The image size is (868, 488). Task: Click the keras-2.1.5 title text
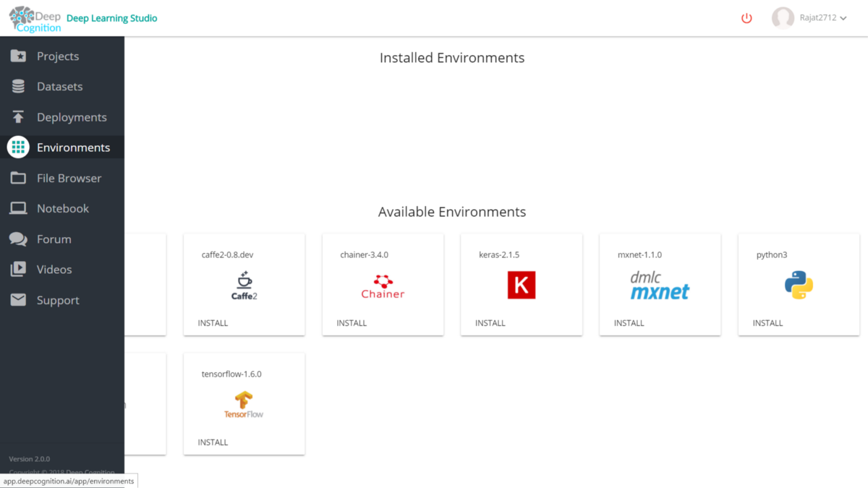click(499, 255)
